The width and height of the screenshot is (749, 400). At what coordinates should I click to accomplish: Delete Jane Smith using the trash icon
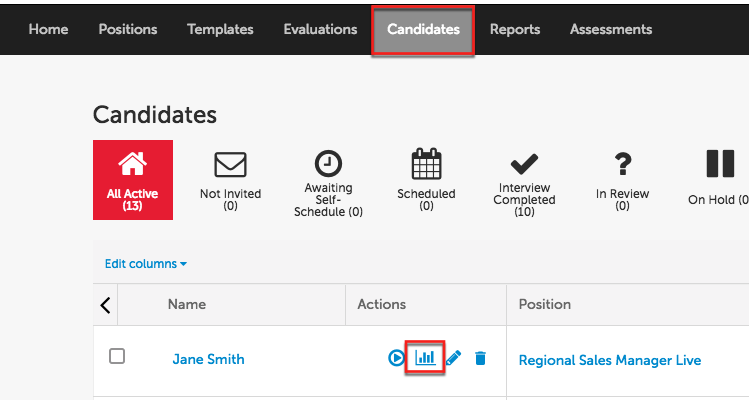pyautogui.click(x=480, y=358)
